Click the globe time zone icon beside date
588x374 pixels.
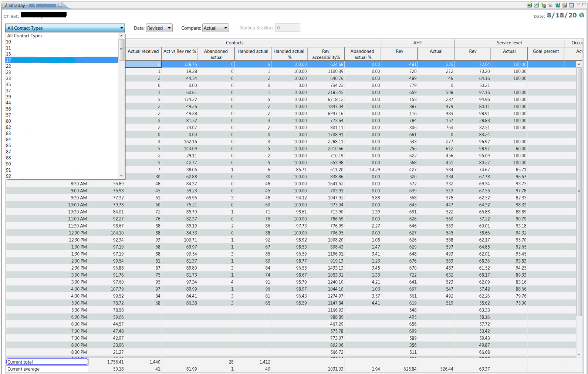coord(582,15)
